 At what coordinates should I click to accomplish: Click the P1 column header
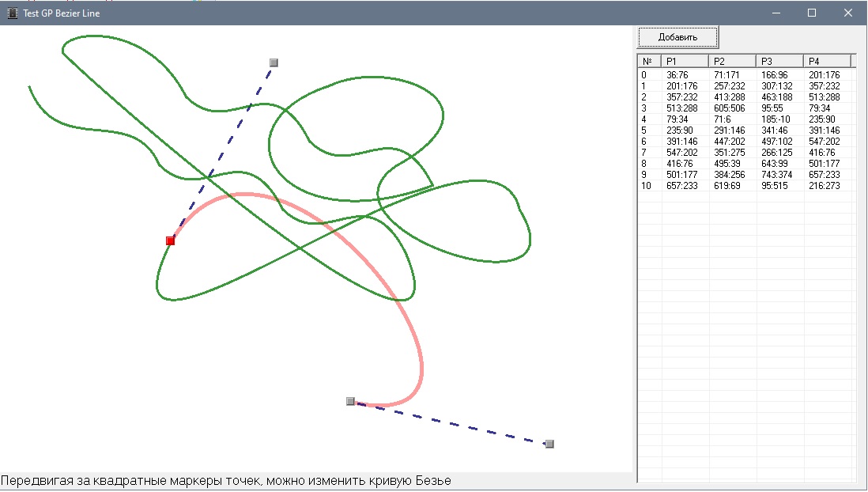[x=685, y=61]
